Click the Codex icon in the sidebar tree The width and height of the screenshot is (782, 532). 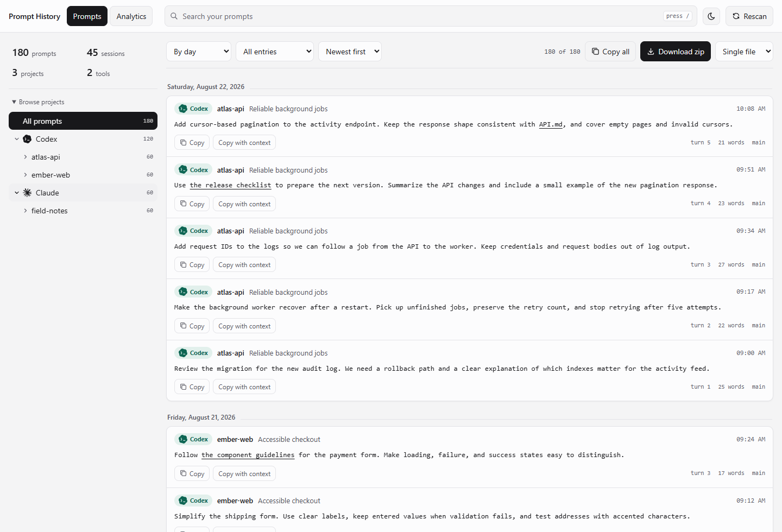point(27,139)
